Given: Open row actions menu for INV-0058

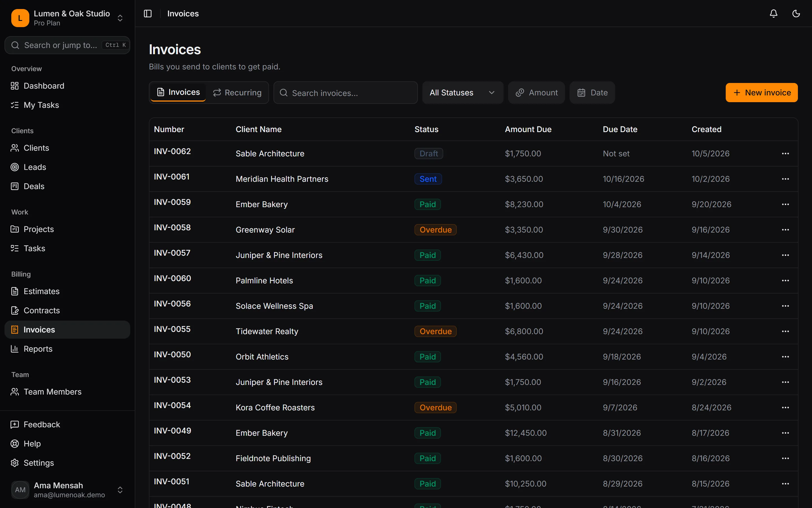Looking at the screenshot, I should [x=785, y=230].
